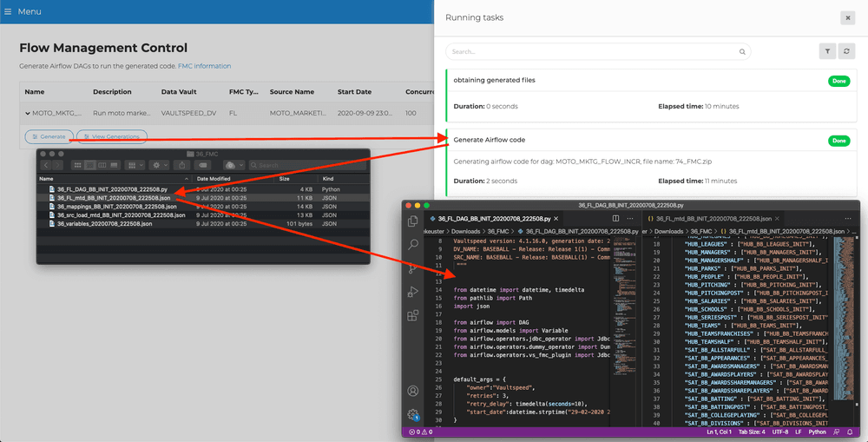Finder: click the Share icon
The image size is (868, 442).
[x=182, y=165]
